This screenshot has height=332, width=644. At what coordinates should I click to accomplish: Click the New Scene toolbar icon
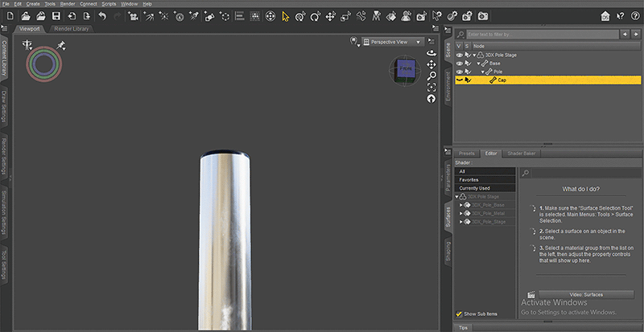[10, 16]
